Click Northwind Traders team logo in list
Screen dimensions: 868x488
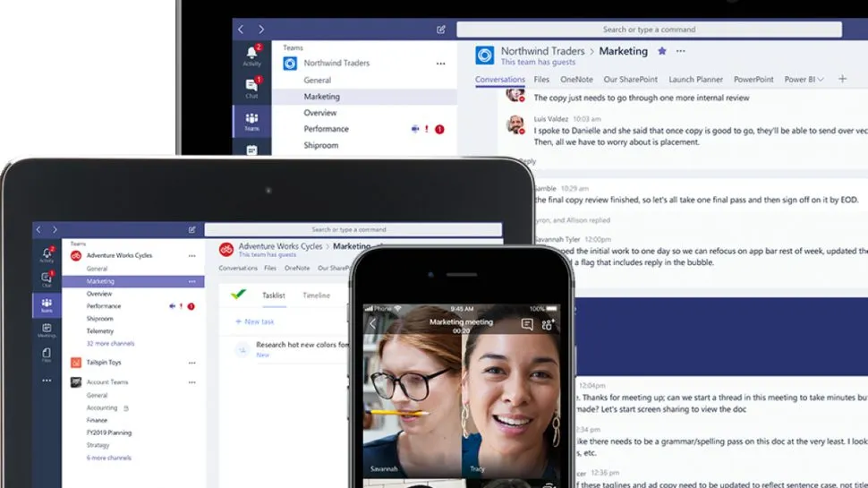tap(290, 64)
